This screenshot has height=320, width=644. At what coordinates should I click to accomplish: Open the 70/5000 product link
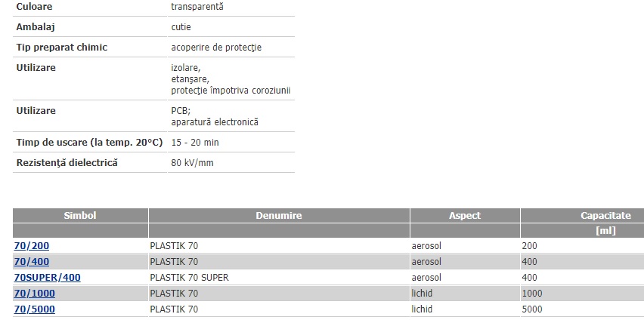coord(35,309)
